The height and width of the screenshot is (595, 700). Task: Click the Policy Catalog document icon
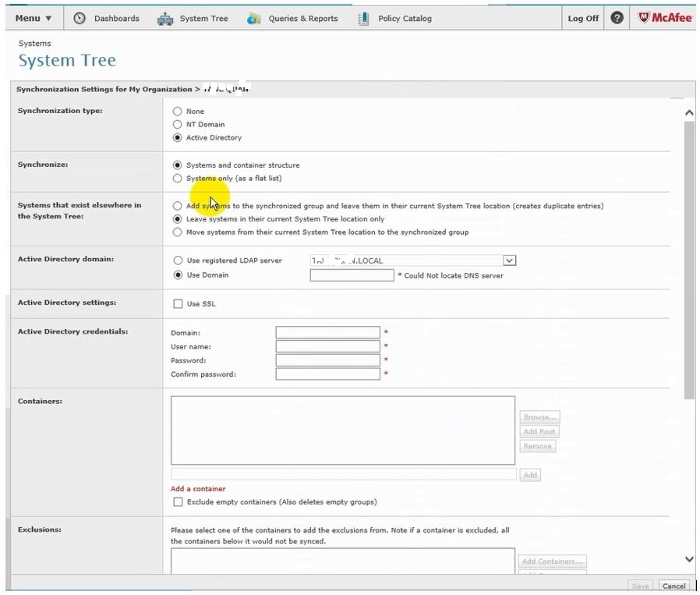click(x=364, y=18)
